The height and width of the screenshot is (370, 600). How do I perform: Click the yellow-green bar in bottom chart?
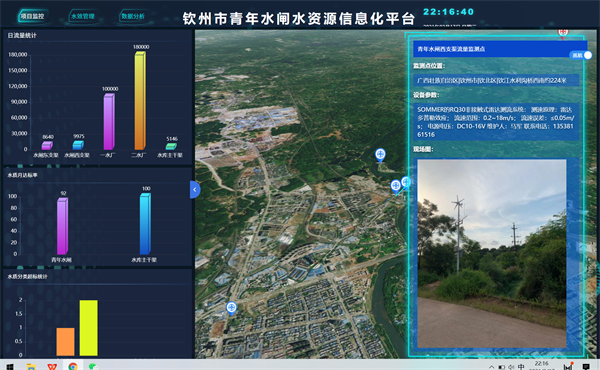coord(88,328)
